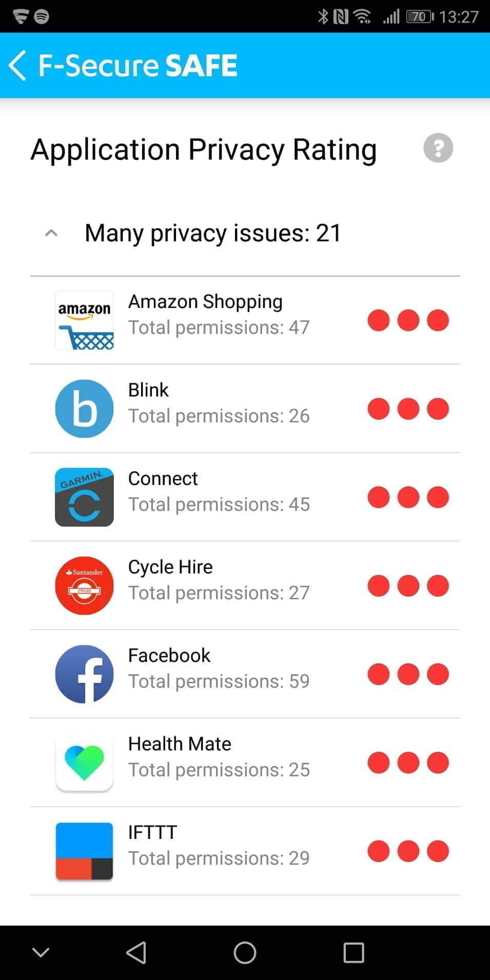Click red rating dots for Connect

(408, 497)
